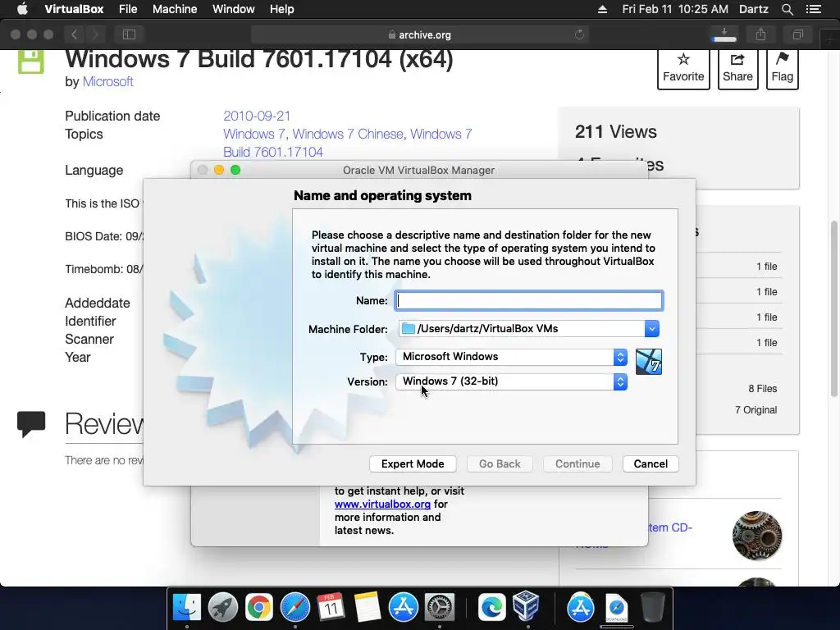Open Microsoft Edge in the Dock

(491, 608)
